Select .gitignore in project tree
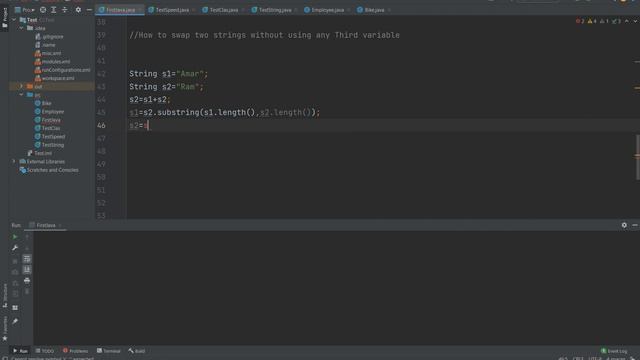This screenshot has height=360, width=640. tap(49, 36)
